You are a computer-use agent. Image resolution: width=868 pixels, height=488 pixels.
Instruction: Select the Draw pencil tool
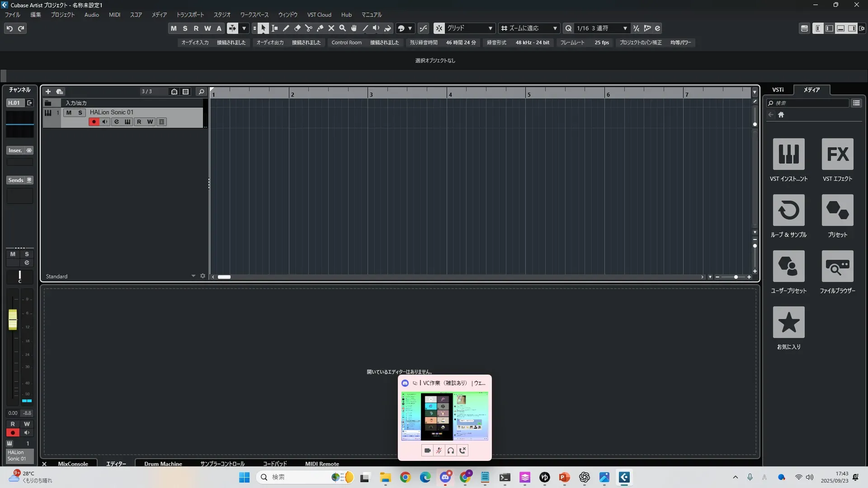click(x=286, y=28)
